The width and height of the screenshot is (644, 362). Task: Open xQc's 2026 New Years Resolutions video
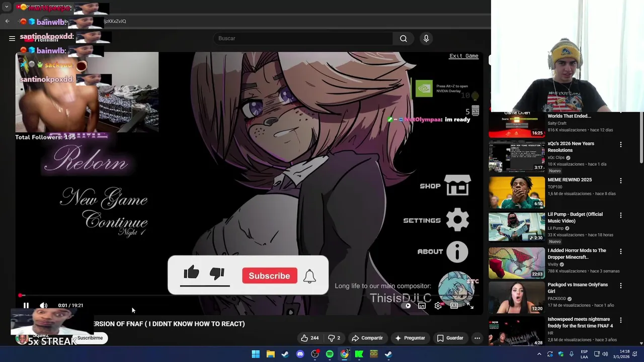pos(571,147)
